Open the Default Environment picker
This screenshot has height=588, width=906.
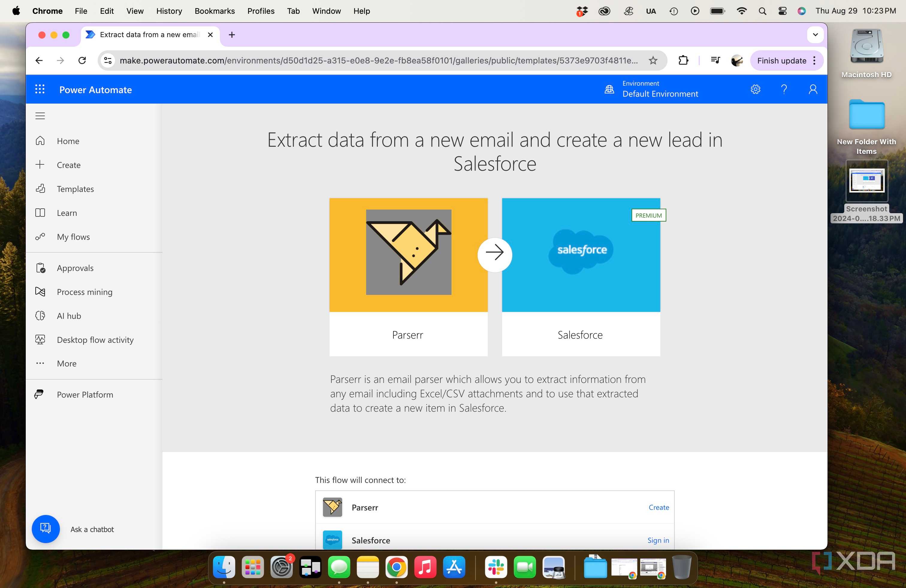point(651,90)
